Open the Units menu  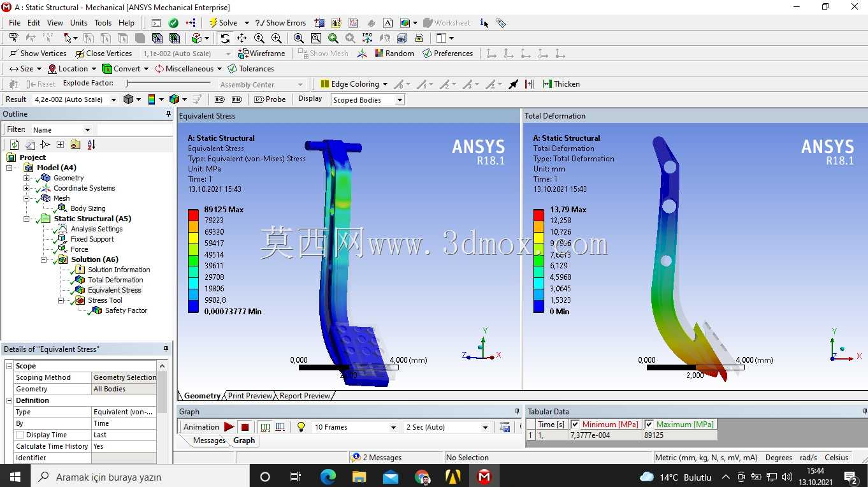pyautogui.click(x=79, y=23)
